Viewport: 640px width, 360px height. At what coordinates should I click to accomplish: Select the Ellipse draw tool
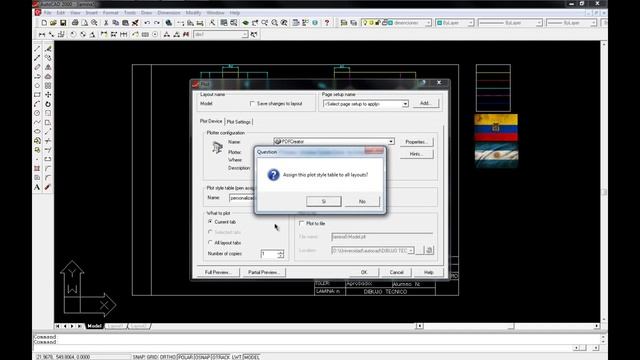tap(37, 131)
